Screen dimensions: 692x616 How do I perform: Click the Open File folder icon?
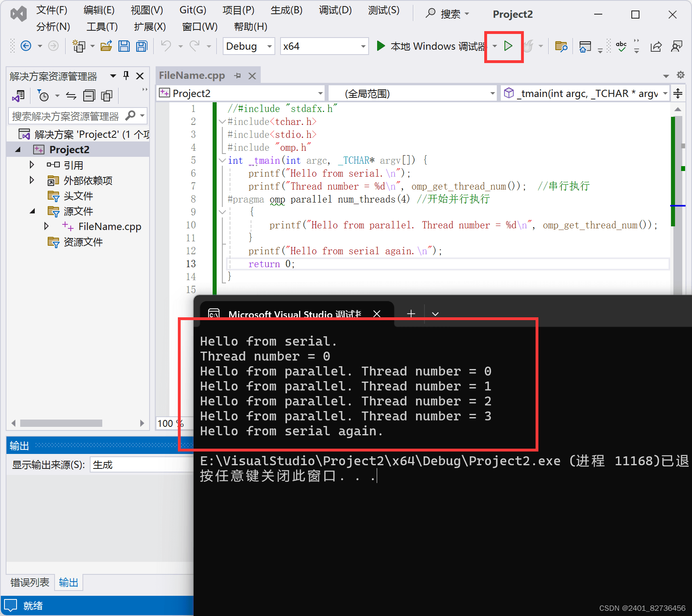(x=106, y=46)
